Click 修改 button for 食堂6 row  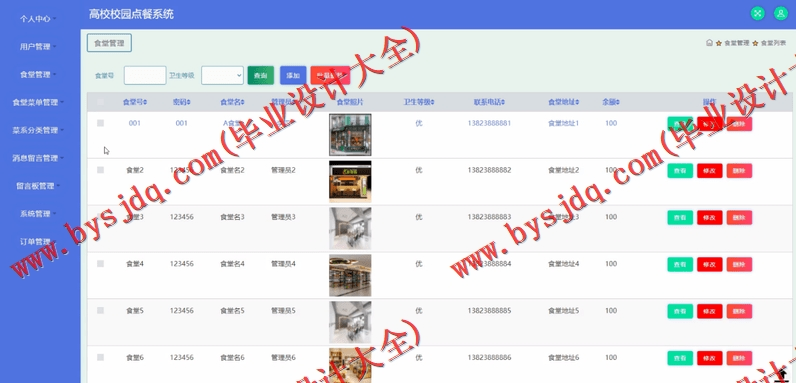click(x=709, y=358)
